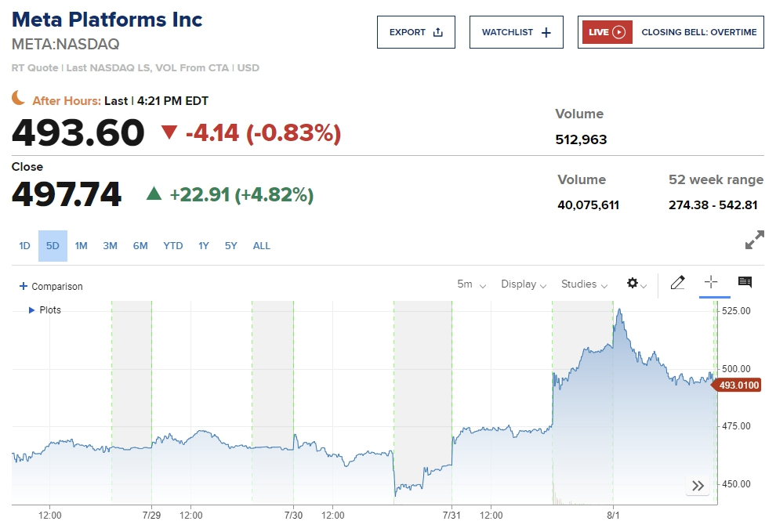This screenshot has height=532, width=776.
Task: Select the 1Y time range
Action: [204, 246]
